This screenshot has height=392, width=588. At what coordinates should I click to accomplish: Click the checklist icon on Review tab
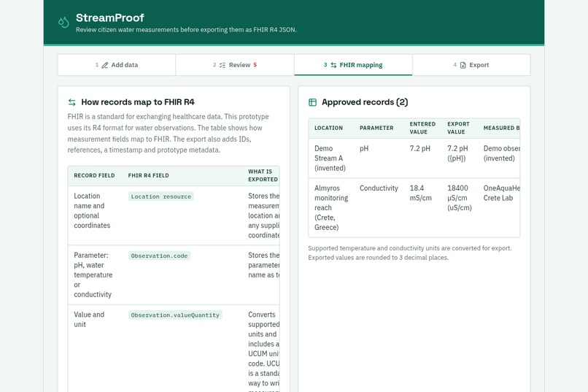click(223, 65)
